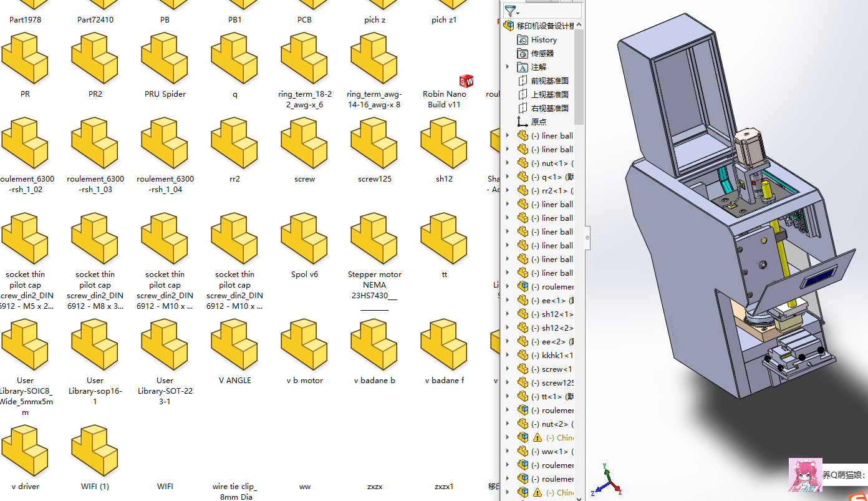Open the History folder in the feature tree
The width and height of the screenshot is (868, 501).
[543, 40]
